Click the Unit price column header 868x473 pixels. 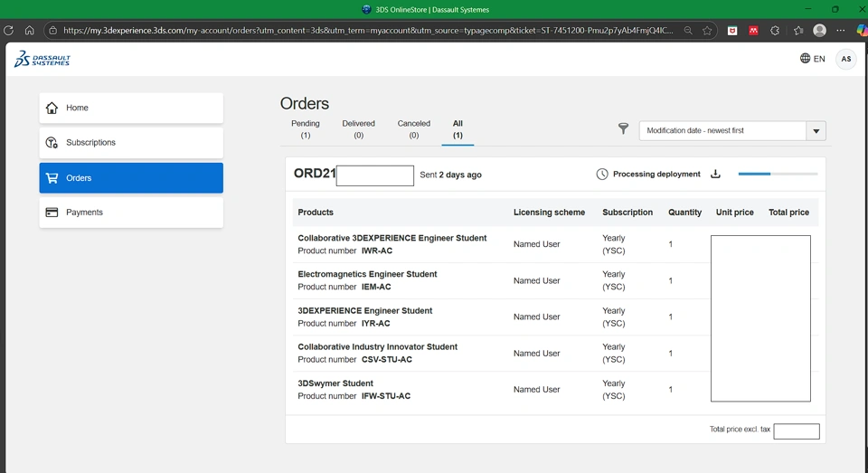[x=734, y=213]
